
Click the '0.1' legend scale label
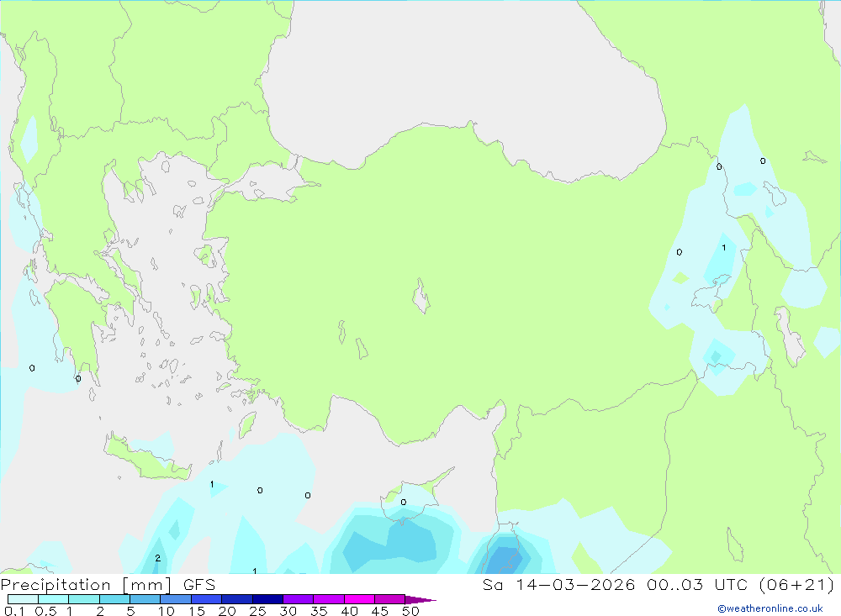pos(14,611)
